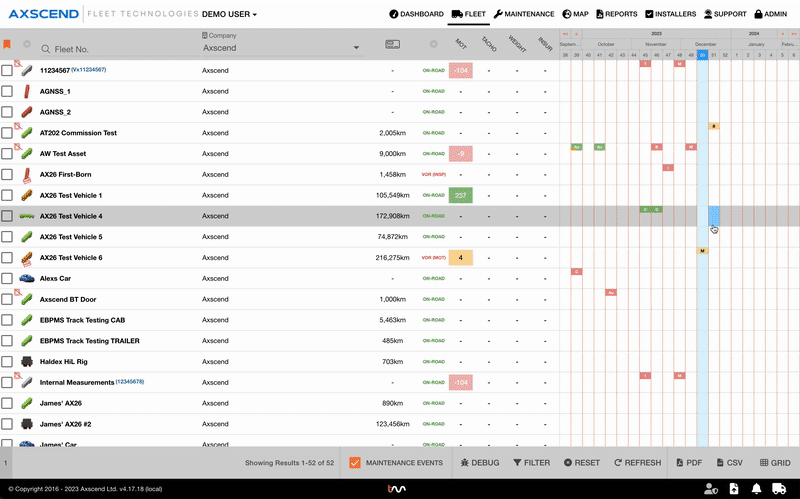
Task: Click the Alexs Car vehicle icon
Action: pyautogui.click(x=26, y=278)
